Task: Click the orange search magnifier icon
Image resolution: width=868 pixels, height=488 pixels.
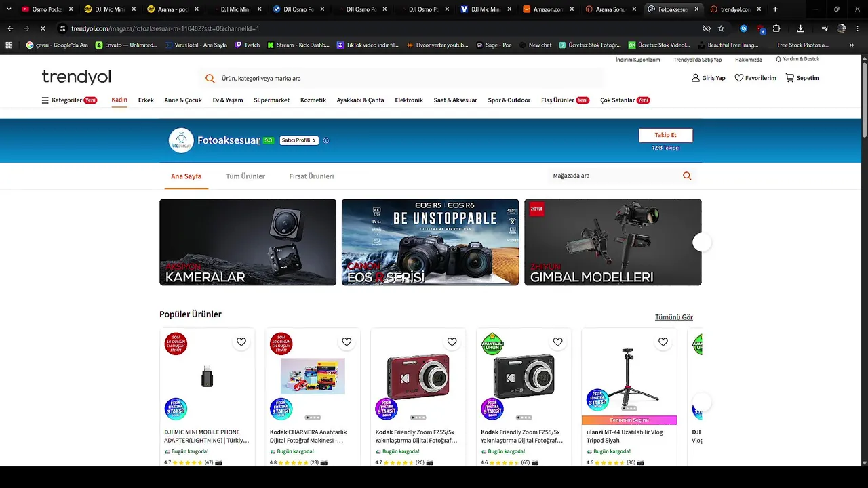Action: click(x=210, y=79)
